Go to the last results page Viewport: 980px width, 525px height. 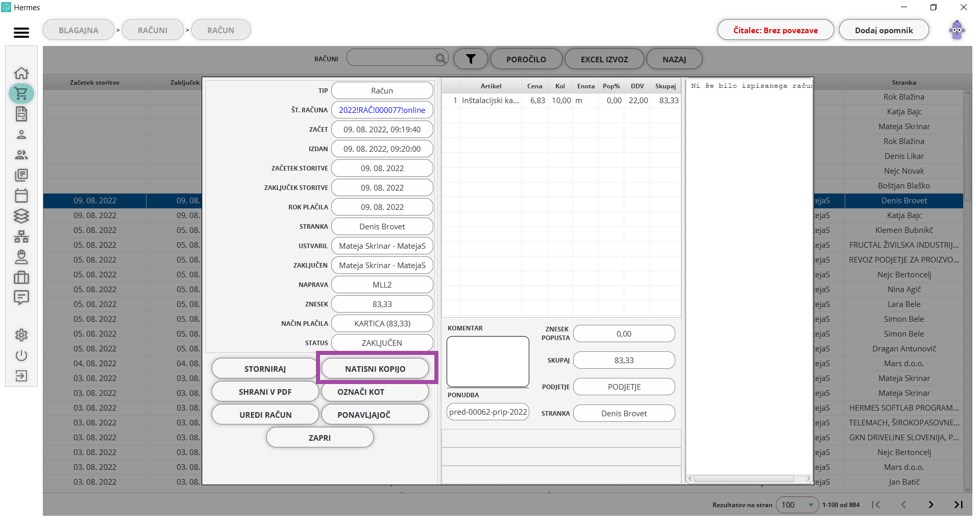tap(959, 505)
